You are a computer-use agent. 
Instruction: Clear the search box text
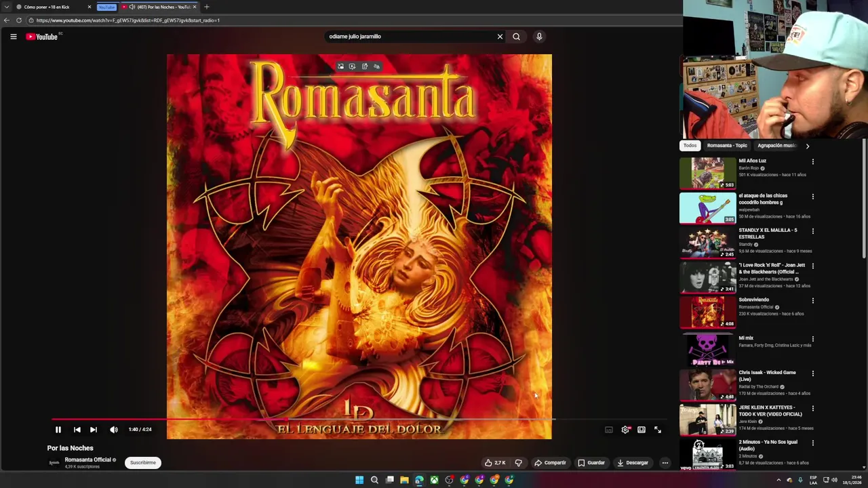click(x=500, y=37)
